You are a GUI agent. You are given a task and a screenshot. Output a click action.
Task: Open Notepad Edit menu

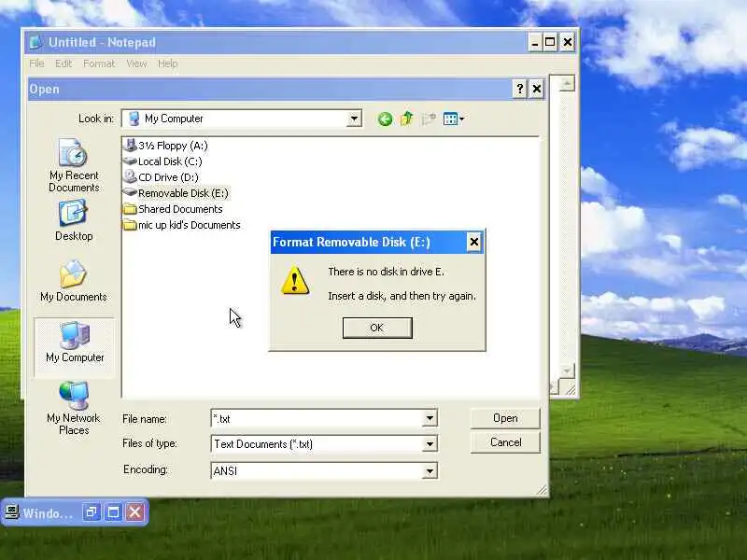click(63, 63)
